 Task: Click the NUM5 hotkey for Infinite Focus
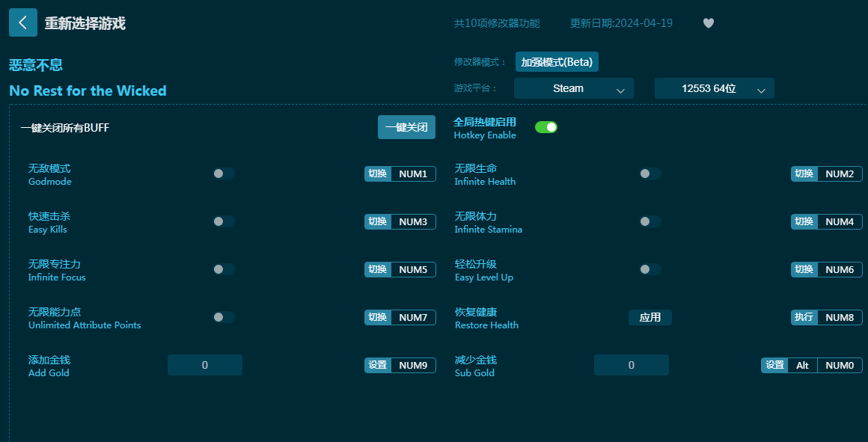[x=413, y=270]
